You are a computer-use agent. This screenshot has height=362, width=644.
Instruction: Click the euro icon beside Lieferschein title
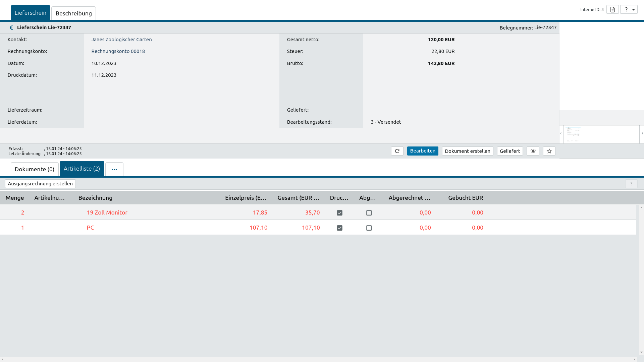11,28
